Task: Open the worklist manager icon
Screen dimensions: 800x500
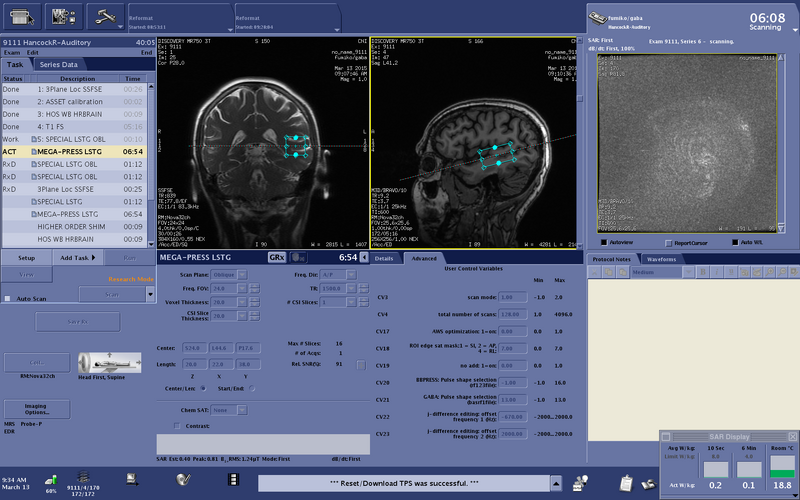Action: click(22, 17)
